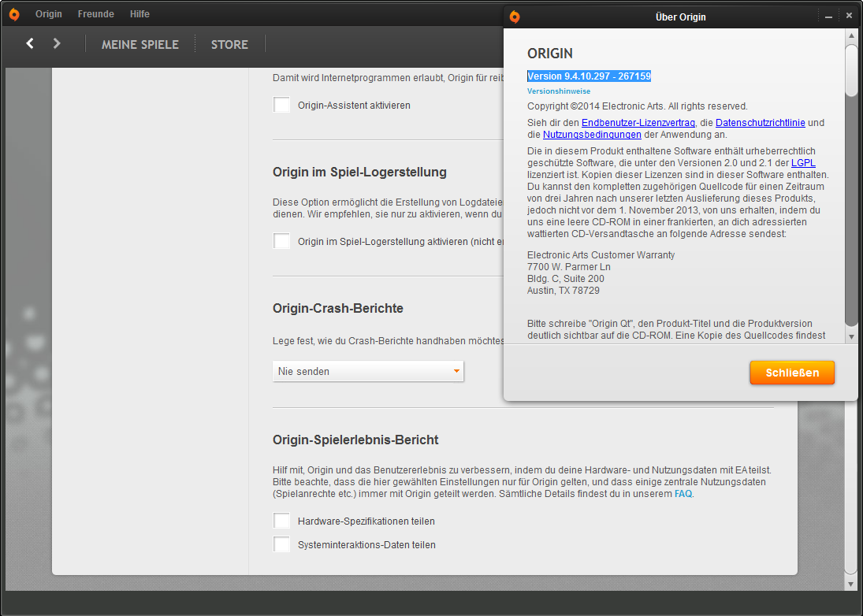Click Electronic Arts Customer Warranty text
The height and width of the screenshot is (616, 863).
[x=601, y=254]
